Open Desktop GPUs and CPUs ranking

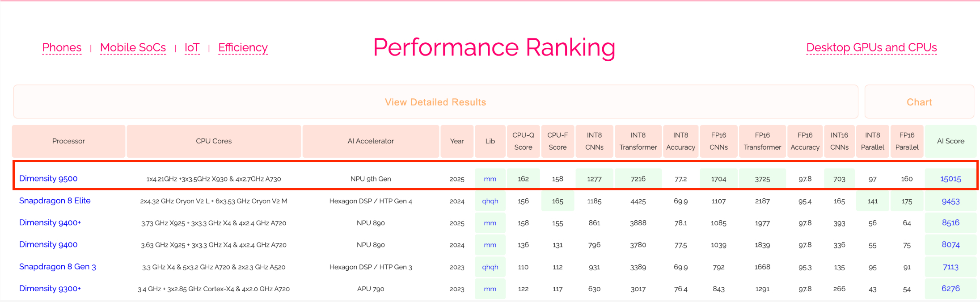coord(871,47)
